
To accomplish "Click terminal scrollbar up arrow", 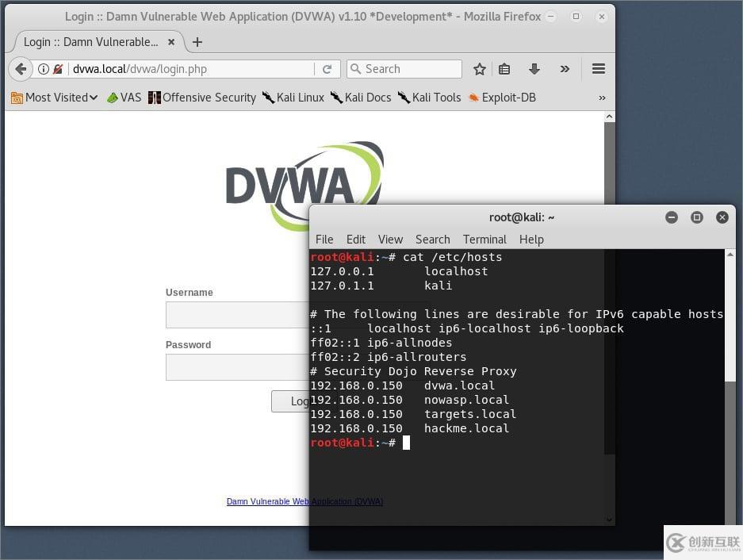I will (730, 255).
